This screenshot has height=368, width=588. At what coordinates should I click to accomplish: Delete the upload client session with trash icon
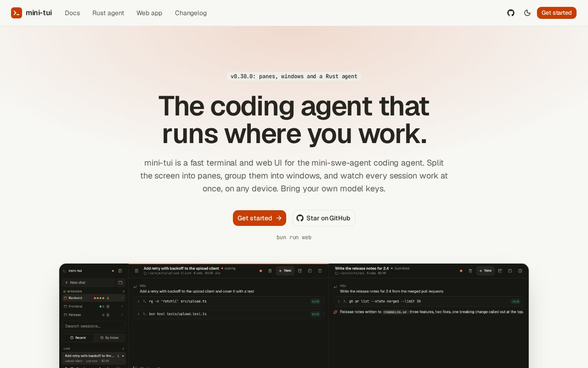pyautogui.click(x=270, y=271)
